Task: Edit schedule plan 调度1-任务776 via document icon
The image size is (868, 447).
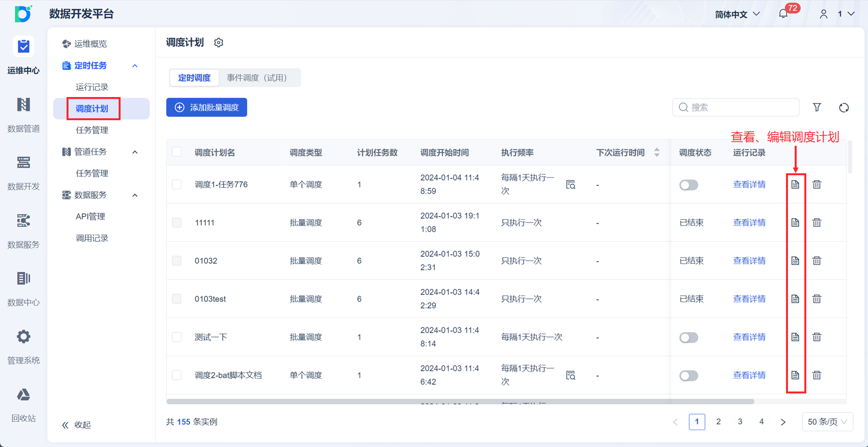Action: (795, 184)
